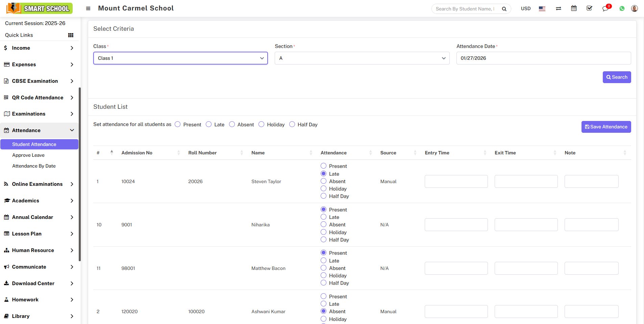Click the Attendance Date field

[543, 58]
